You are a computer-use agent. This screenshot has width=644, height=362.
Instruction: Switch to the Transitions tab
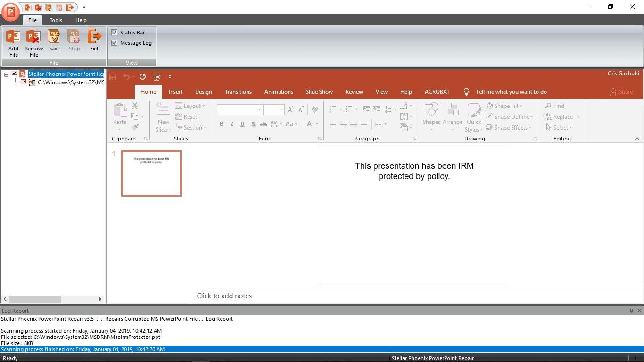238,92
